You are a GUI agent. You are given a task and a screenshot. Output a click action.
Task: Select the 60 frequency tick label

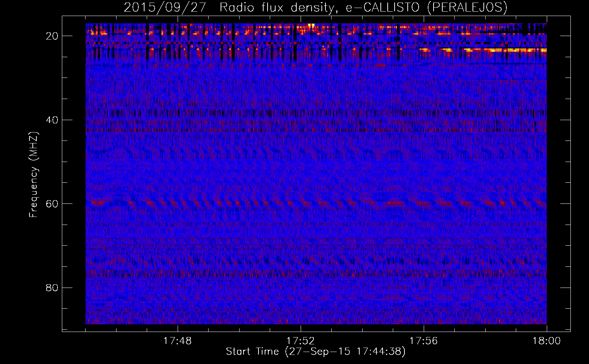pos(52,203)
